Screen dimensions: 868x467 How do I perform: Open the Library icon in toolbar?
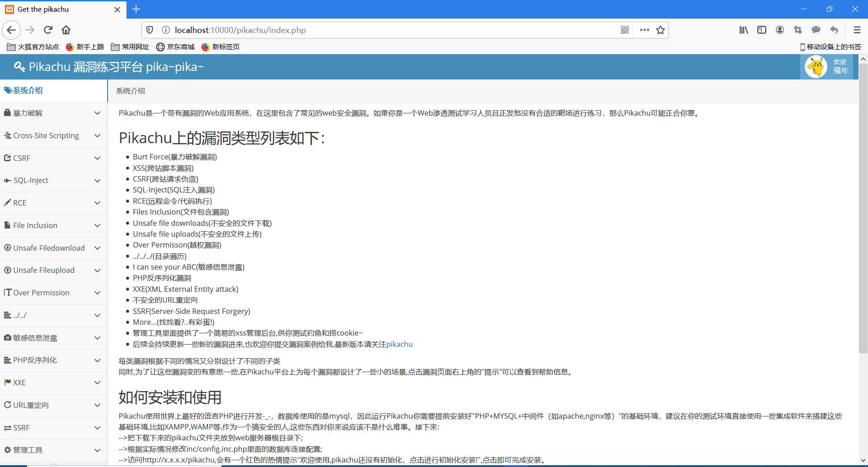744,30
